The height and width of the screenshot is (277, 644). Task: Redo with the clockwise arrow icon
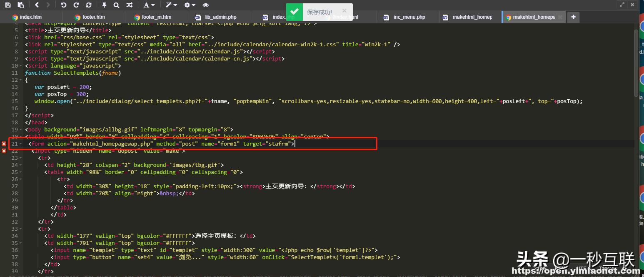tap(76, 5)
